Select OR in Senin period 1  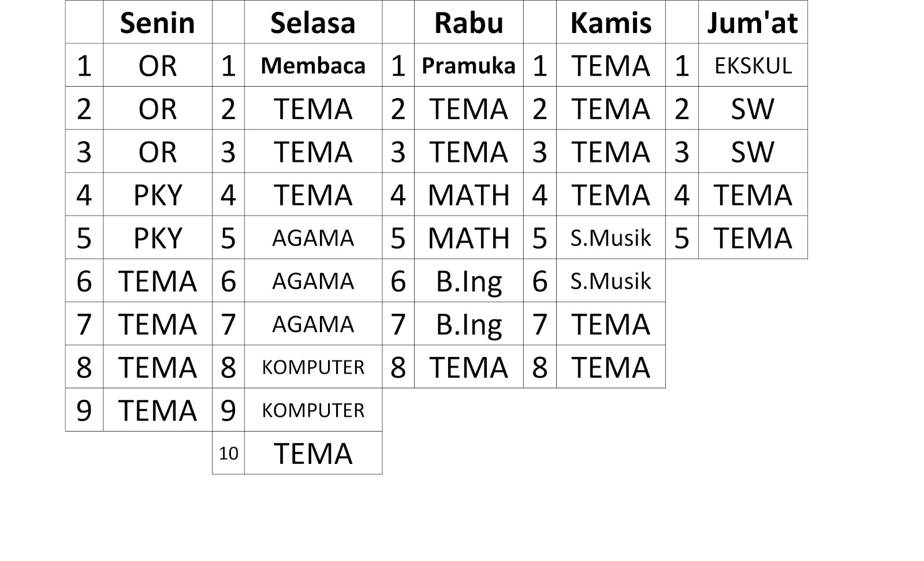(x=157, y=66)
